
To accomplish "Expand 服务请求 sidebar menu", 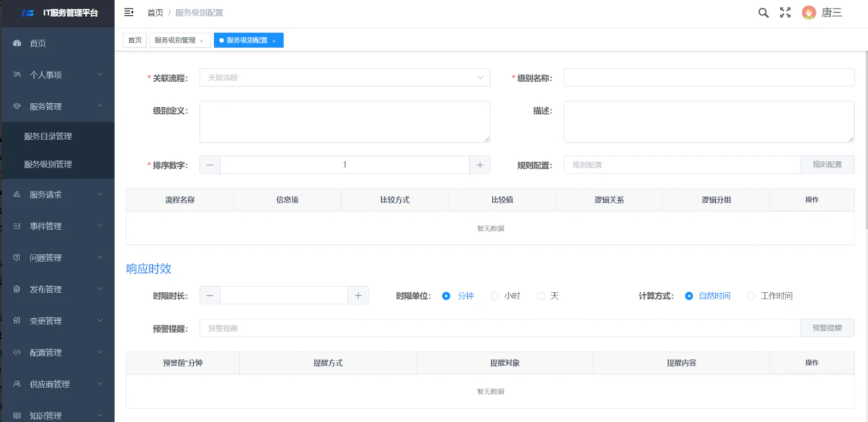I will [58, 194].
